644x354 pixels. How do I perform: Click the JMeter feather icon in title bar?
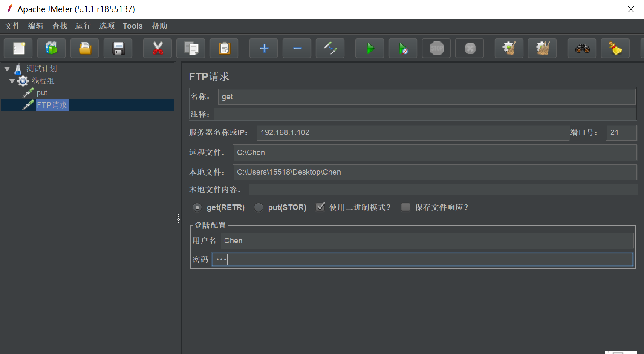[x=9, y=9]
